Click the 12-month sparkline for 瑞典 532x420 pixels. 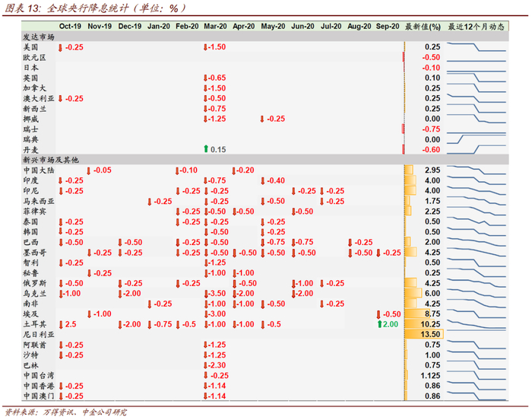coord(477,139)
